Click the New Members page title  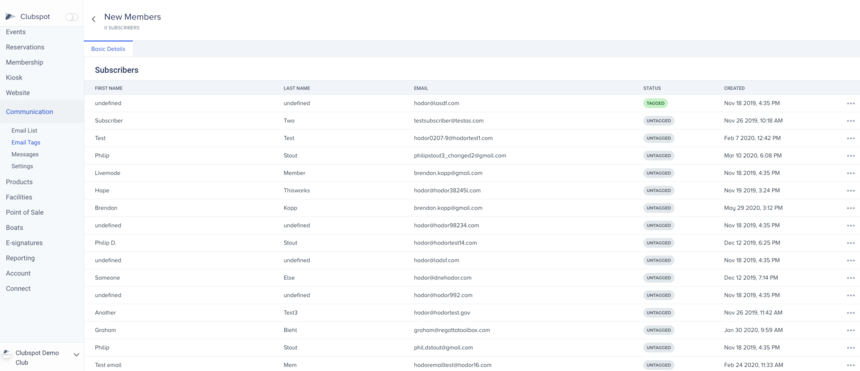(133, 17)
